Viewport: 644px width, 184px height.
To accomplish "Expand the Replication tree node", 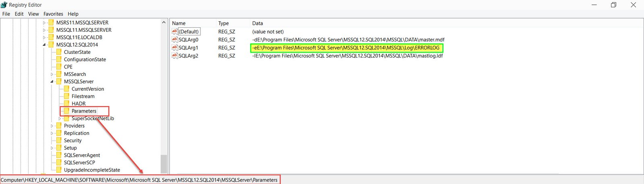I will (x=52, y=133).
